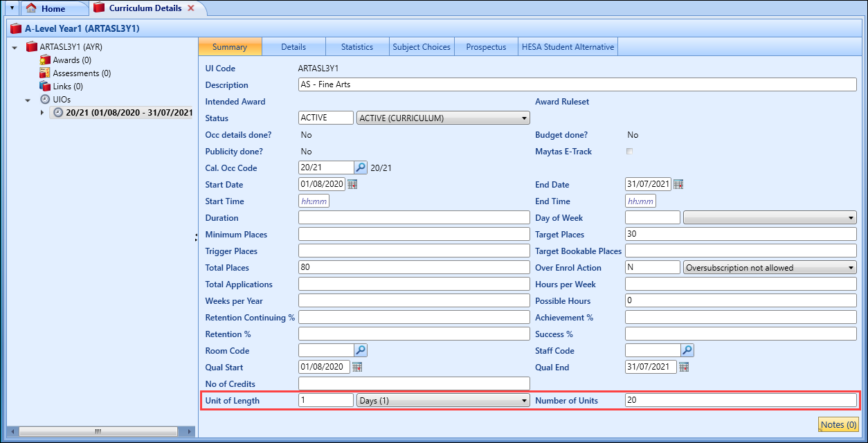Close the Curriculum Details tab
This screenshot has width=868, height=443.
point(191,8)
